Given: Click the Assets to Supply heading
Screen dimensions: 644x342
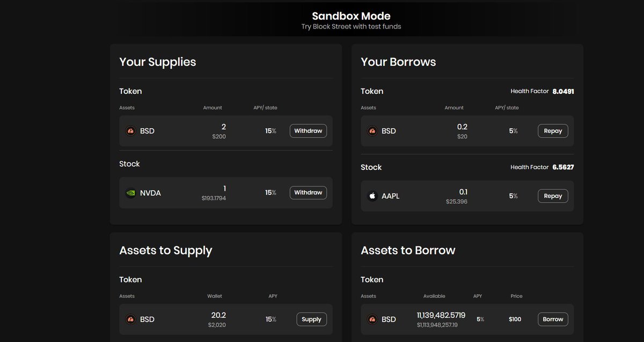Looking at the screenshot, I should 166,250.
